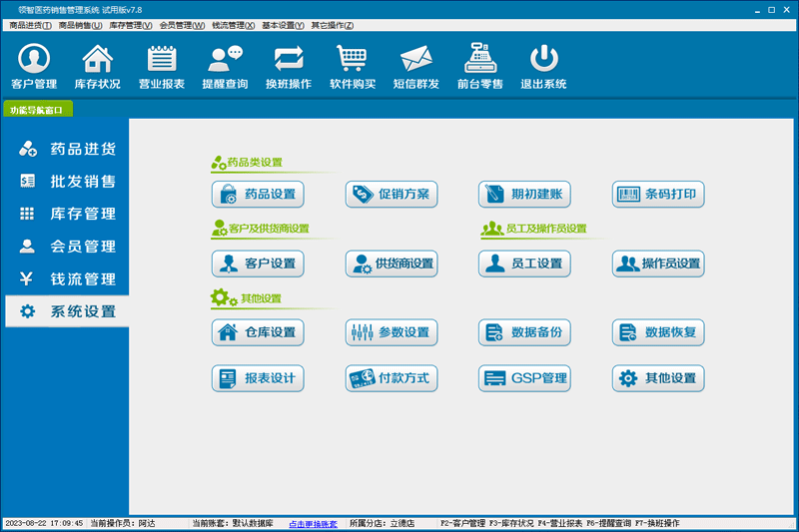Select 药品进货 in sidebar

coord(67,149)
